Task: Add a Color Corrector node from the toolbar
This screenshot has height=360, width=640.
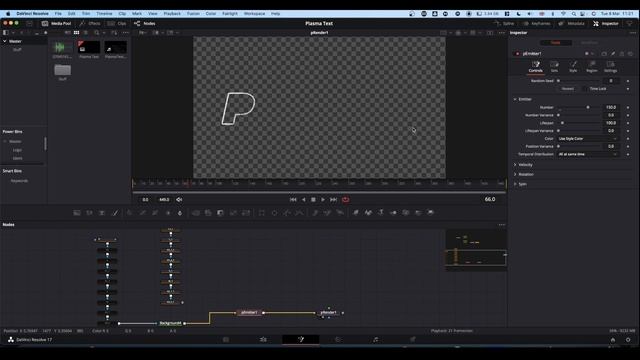Action: pyautogui.click(x=130, y=213)
